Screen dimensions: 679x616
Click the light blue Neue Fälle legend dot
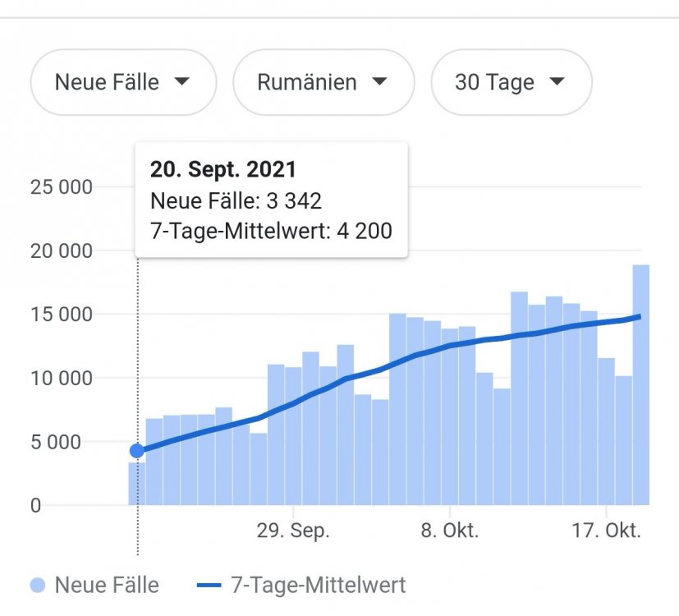click(37, 586)
